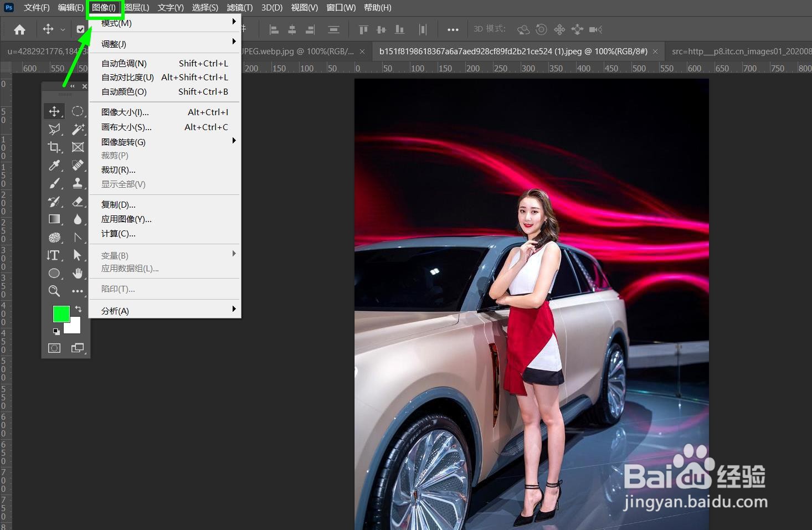Screen dimensions: 812x530
Task: Select the Zoom tool
Action: tap(54, 291)
